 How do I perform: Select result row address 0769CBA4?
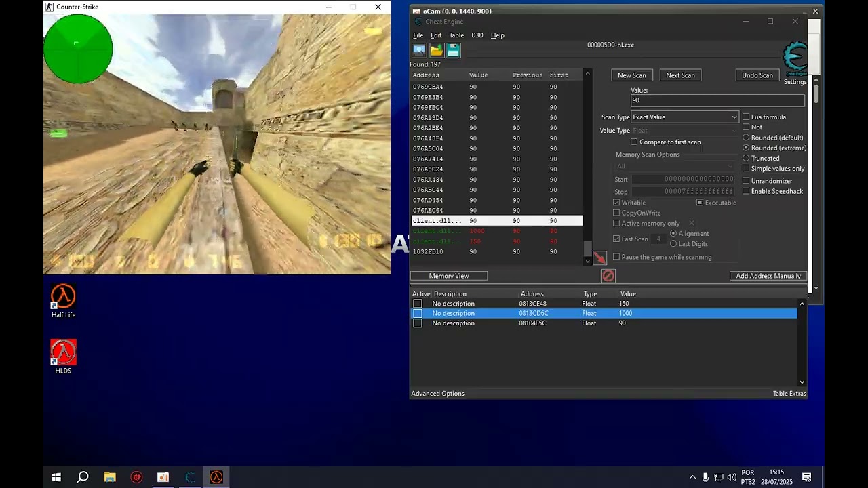[x=496, y=87]
